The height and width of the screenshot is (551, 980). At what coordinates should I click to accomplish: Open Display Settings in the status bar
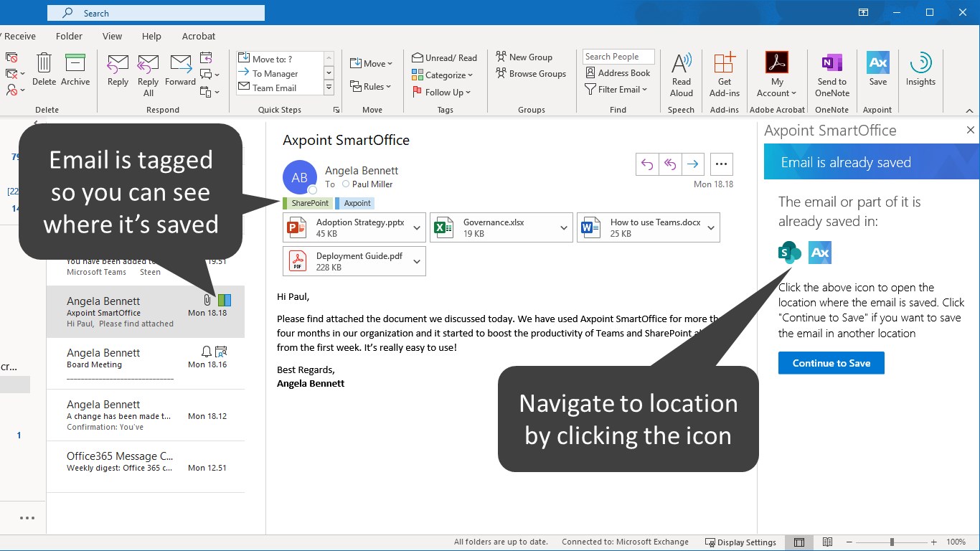[740, 542]
